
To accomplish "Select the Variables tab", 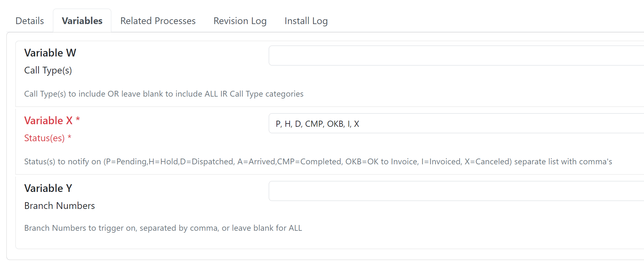I will 82,20.
